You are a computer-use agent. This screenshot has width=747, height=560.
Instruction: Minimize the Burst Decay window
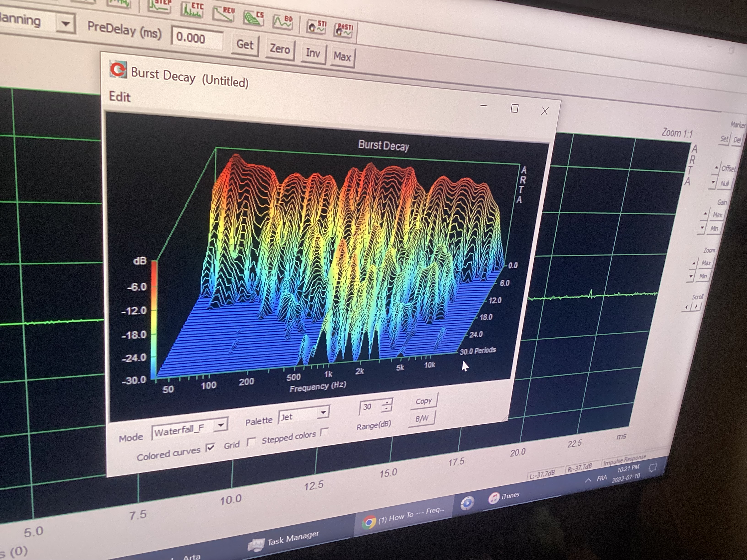click(484, 106)
